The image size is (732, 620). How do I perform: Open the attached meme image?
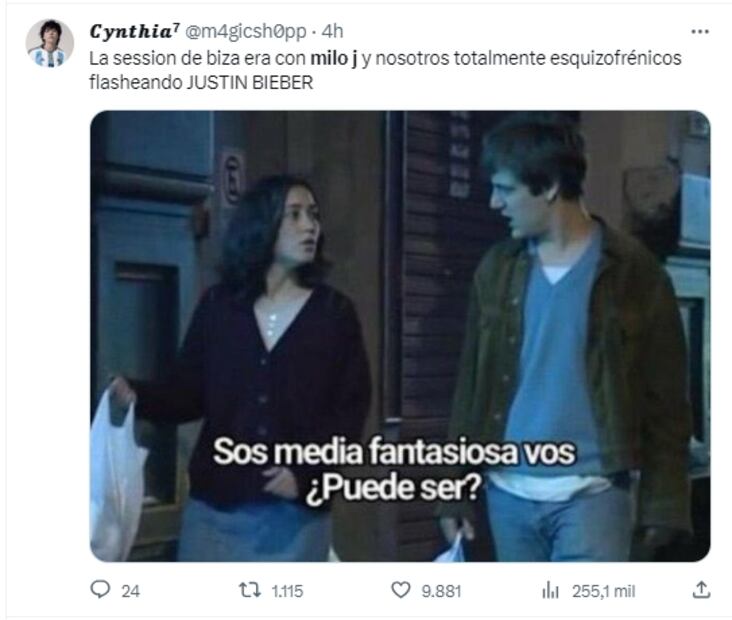pos(400,336)
